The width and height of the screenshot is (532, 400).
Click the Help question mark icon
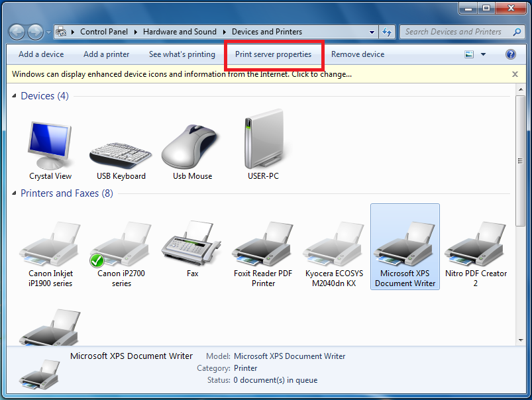510,54
